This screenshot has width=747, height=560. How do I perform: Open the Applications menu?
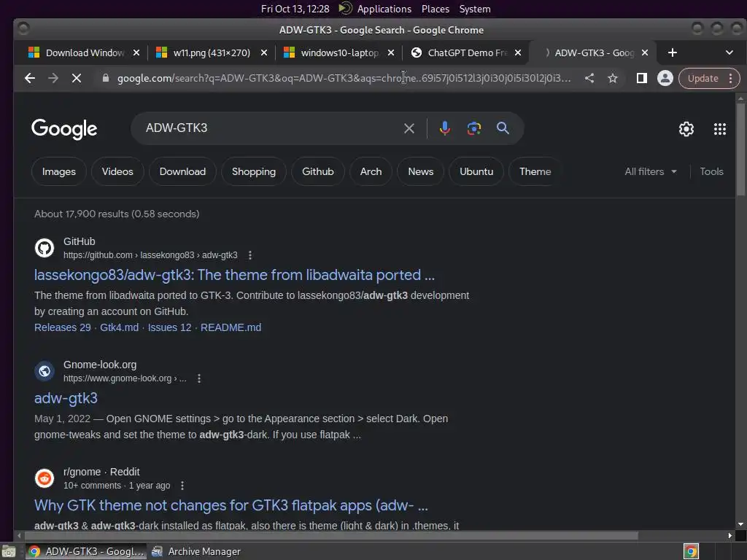point(384,9)
